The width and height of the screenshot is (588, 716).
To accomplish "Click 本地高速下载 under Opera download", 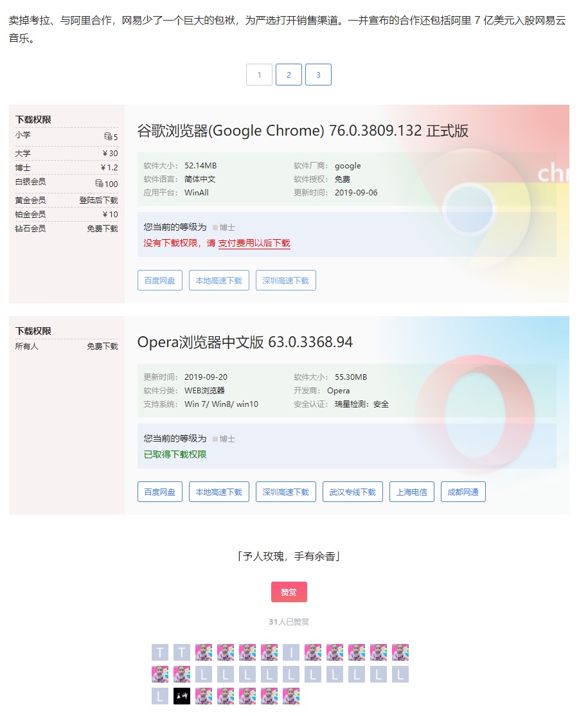I will [x=219, y=492].
